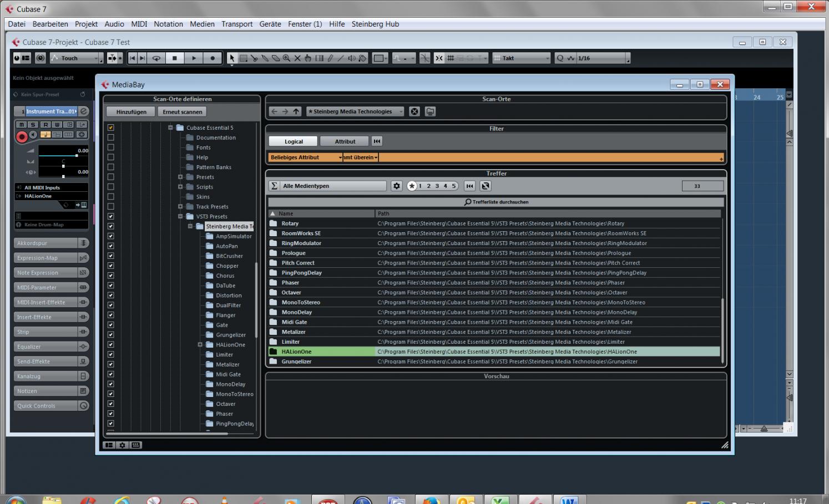Uncheck the AmpSimulator folder checkbox
829x504 pixels.
click(111, 236)
